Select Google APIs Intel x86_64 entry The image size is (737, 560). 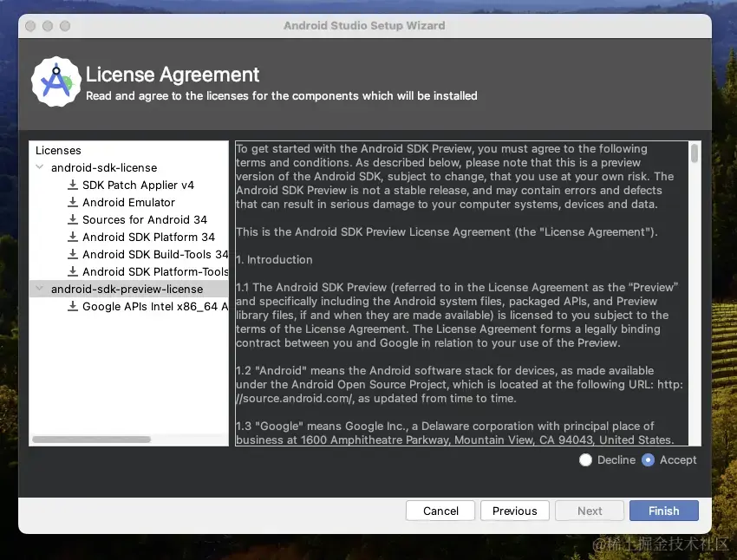[155, 307]
